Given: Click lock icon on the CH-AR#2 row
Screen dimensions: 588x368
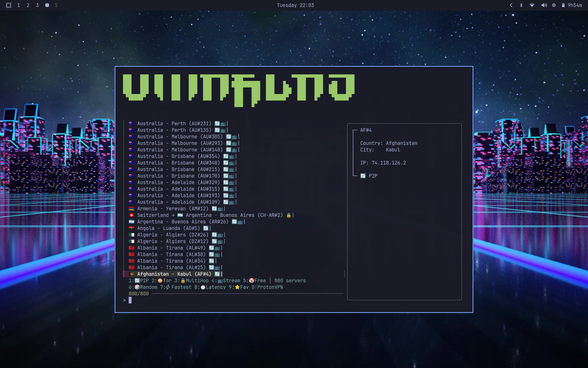Looking at the screenshot, I should [289, 215].
